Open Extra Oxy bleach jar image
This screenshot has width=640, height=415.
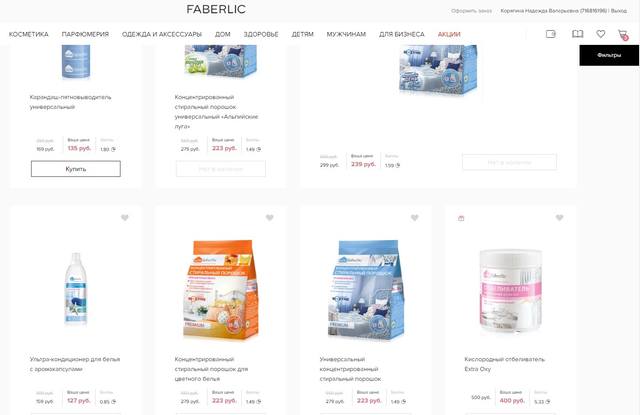510,291
